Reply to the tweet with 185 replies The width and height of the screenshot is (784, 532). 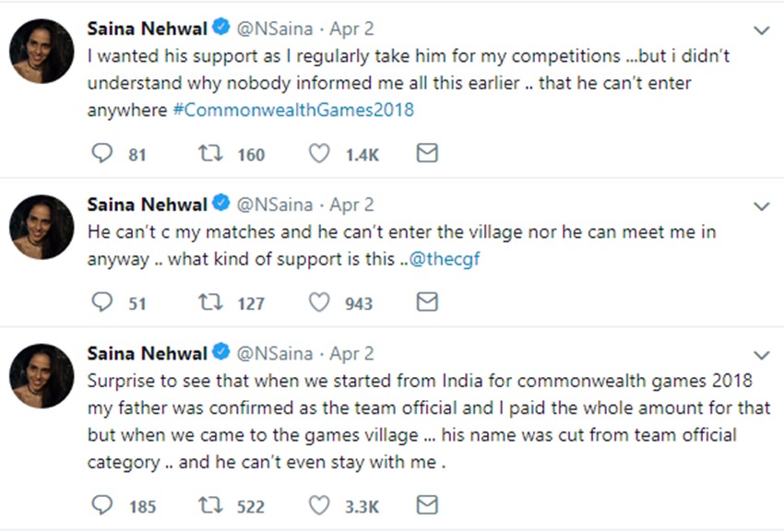tap(102, 505)
